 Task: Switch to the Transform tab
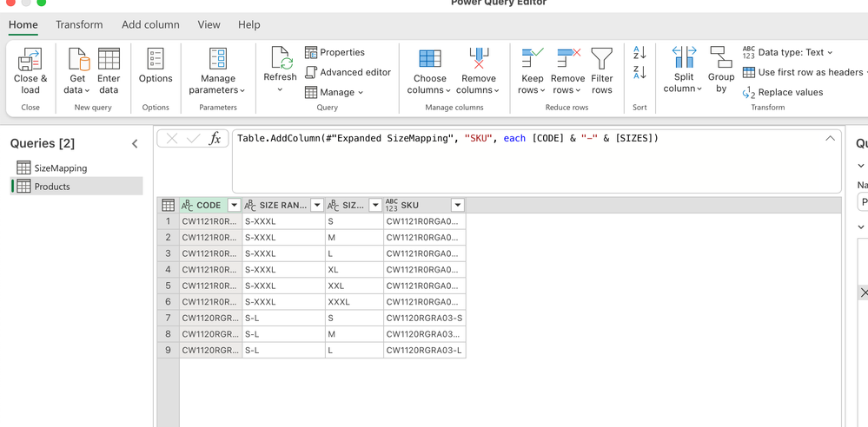(79, 24)
